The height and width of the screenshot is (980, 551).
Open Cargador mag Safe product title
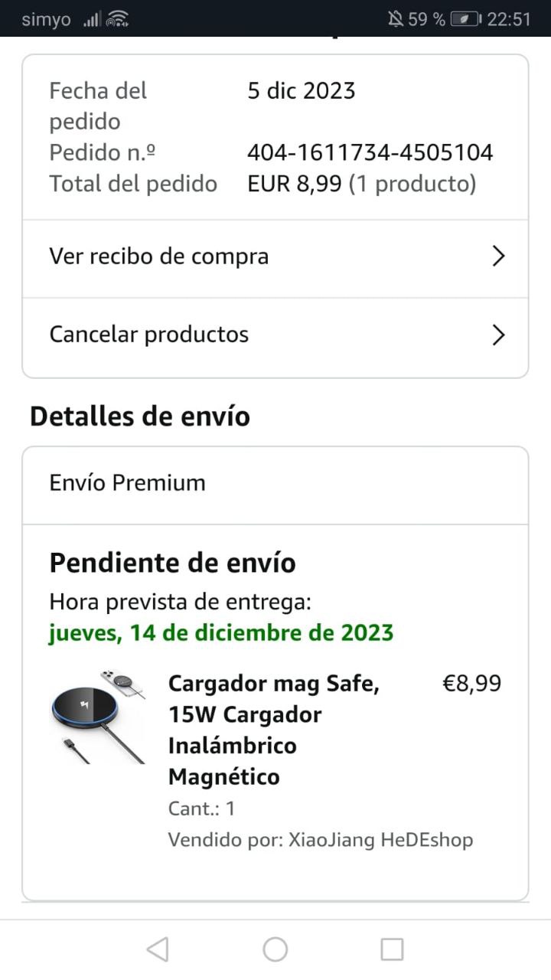(274, 730)
